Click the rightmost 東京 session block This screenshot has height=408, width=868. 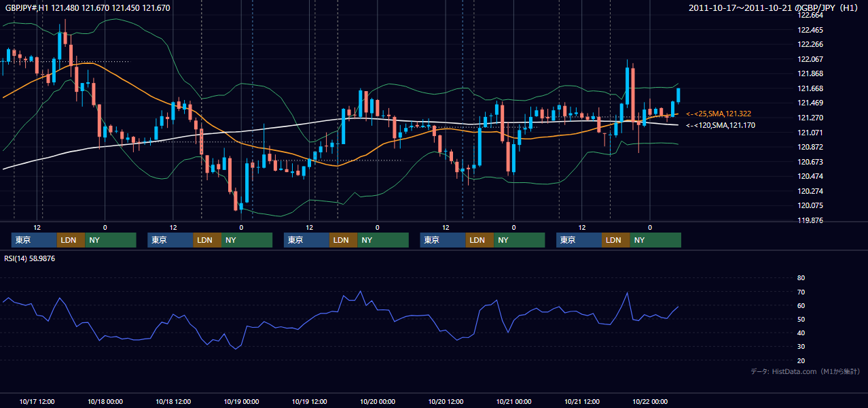pos(579,240)
